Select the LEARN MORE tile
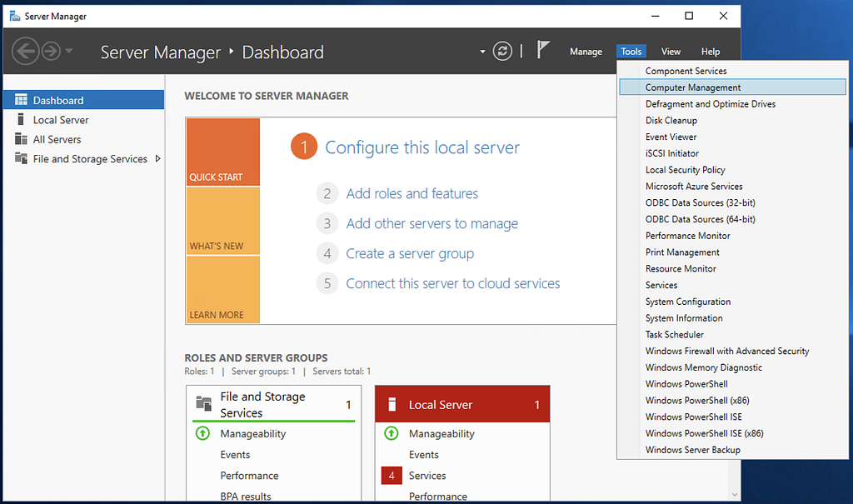The width and height of the screenshot is (853, 504). click(x=223, y=290)
